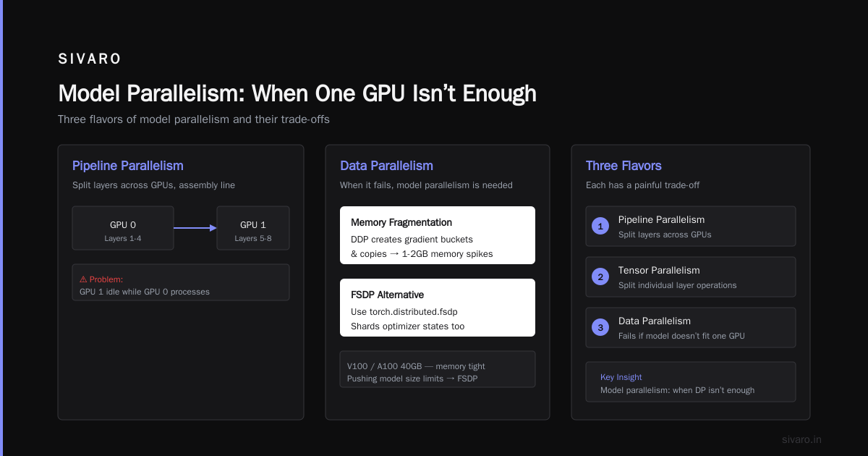Open the sivaro.in footer link

click(x=802, y=439)
